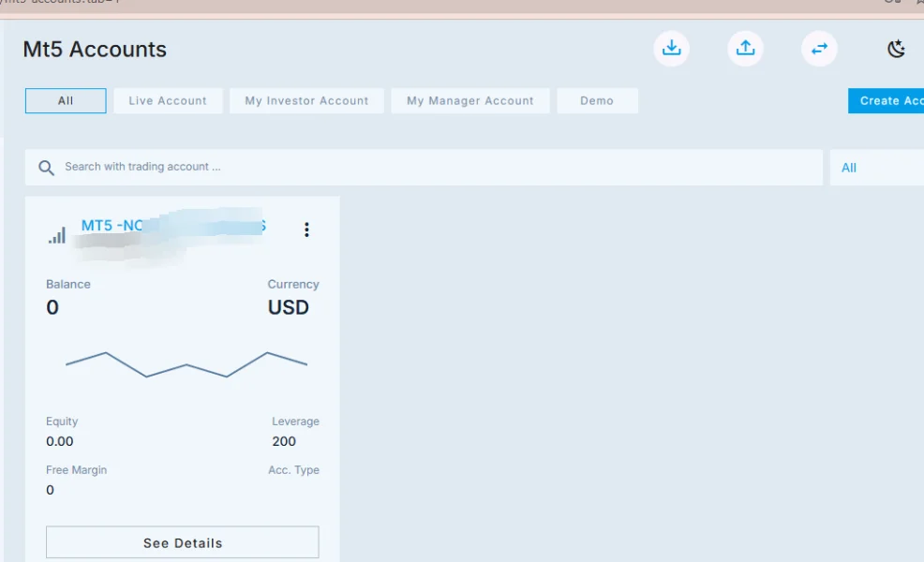Click the Free Margin label
This screenshot has height=562, width=924.
click(x=77, y=470)
